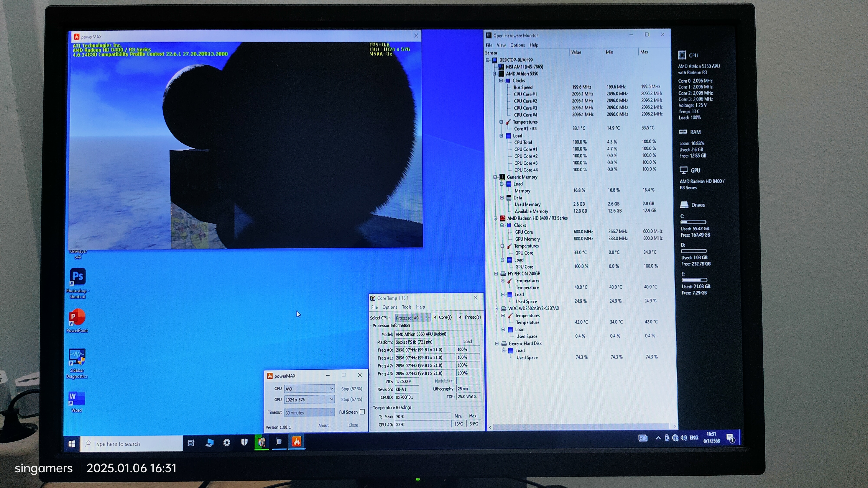Open Core Temp Tools menu
The height and width of the screenshot is (488, 868).
click(407, 307)
